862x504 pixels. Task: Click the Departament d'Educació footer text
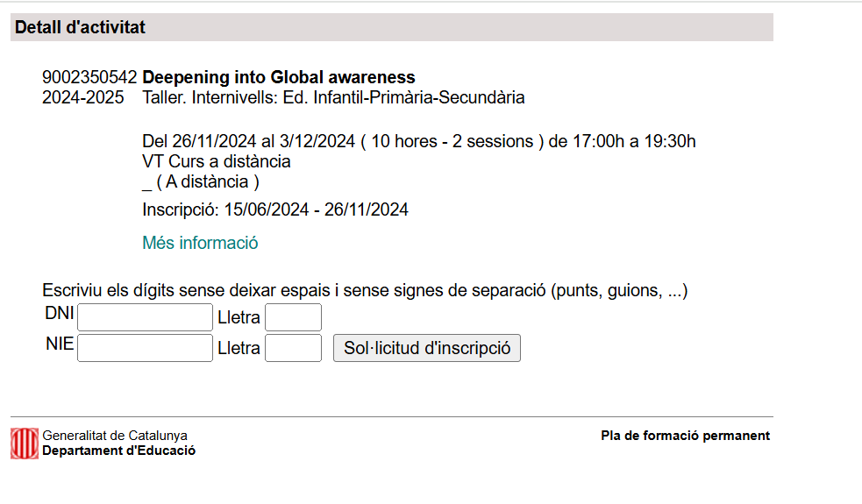tap(118, 451)
